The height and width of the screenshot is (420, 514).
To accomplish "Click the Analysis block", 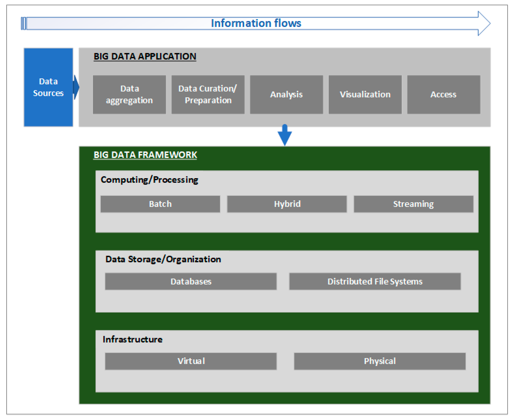I will coord(286,95).
